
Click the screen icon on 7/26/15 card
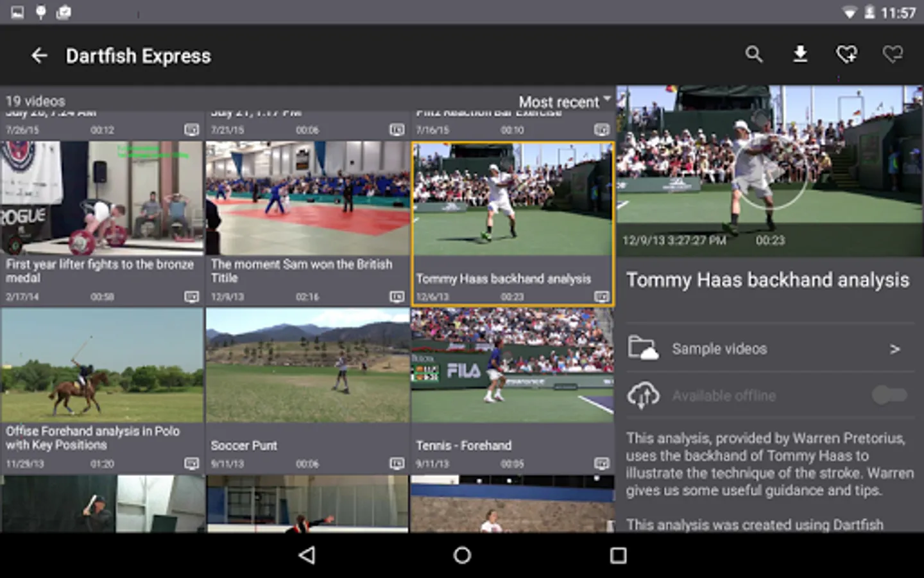(192, 130)
